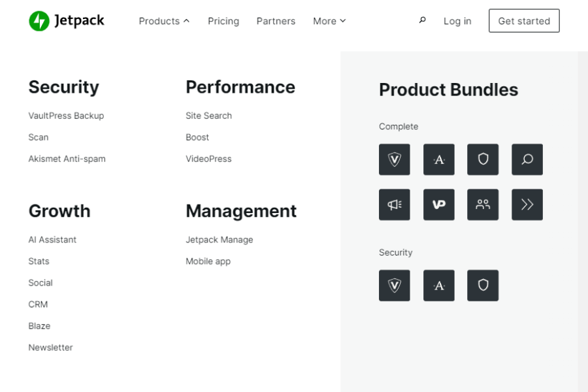The width and height of the screenshot is (588, 392).
Task: Open the Pricing menu item
Action: [223, 21]
